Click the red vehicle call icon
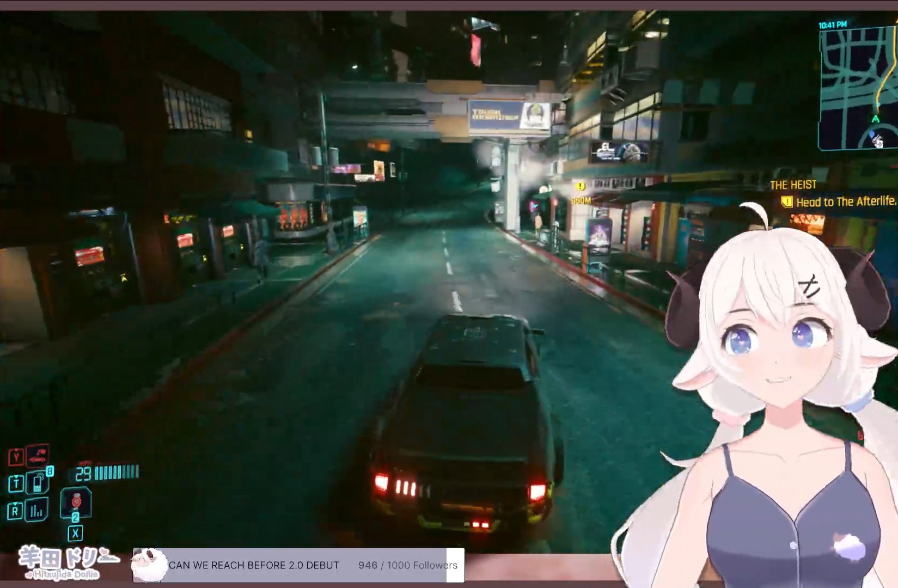Screen dimensions: 898x588 click(x=37, y=456)
